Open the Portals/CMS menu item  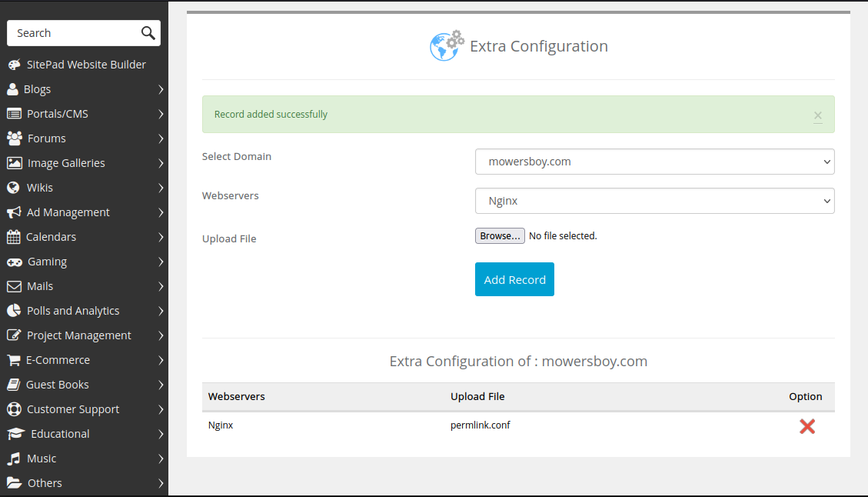click(x=58, y=114)
